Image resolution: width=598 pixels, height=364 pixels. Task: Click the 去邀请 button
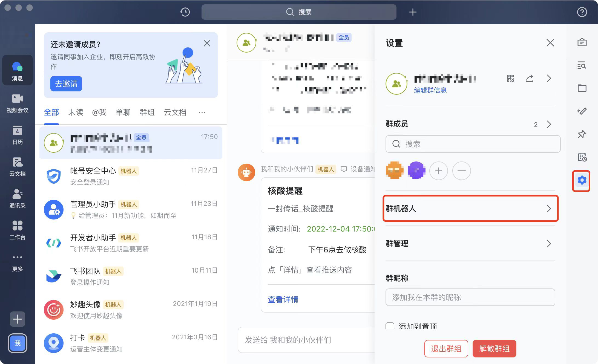click(66, 84)
